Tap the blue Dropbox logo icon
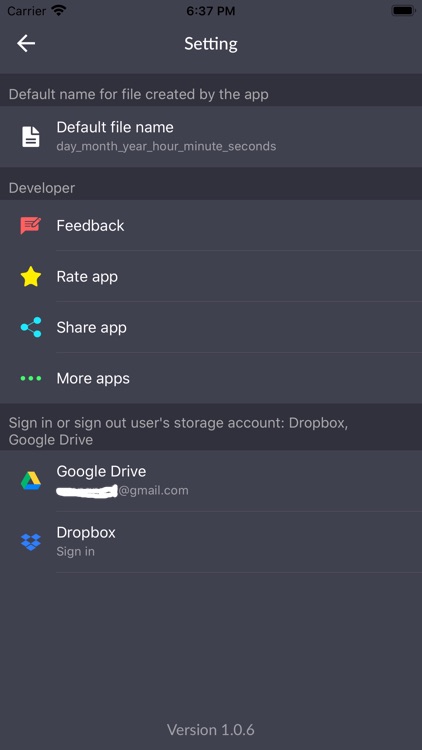This screenshot has width=422, height=750. [x=31, y=541]
